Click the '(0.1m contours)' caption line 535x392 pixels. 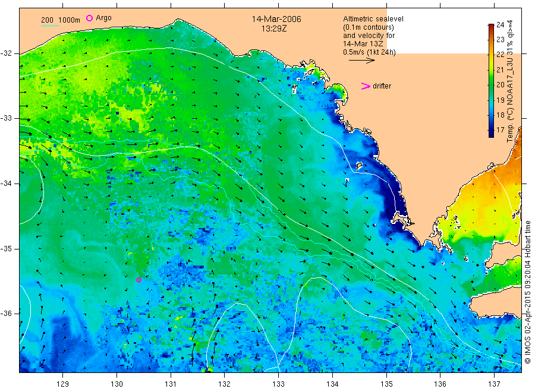point(368,27)
